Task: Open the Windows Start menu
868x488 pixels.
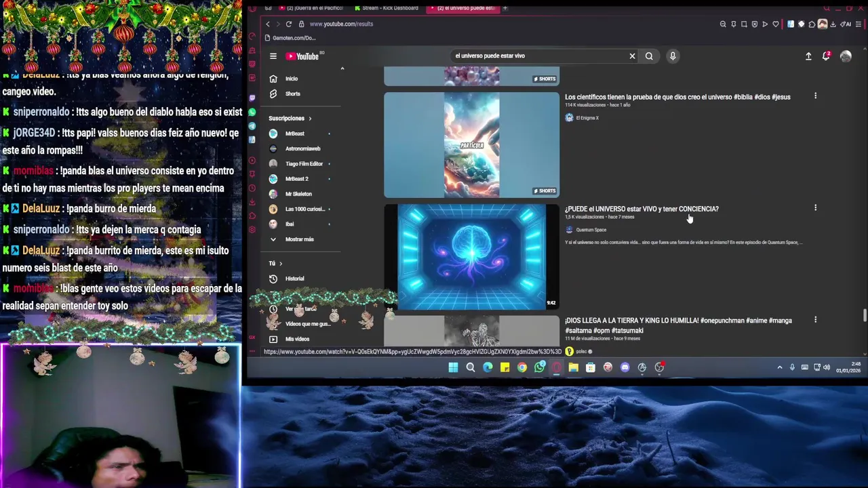Action: (x=453, y=367)
